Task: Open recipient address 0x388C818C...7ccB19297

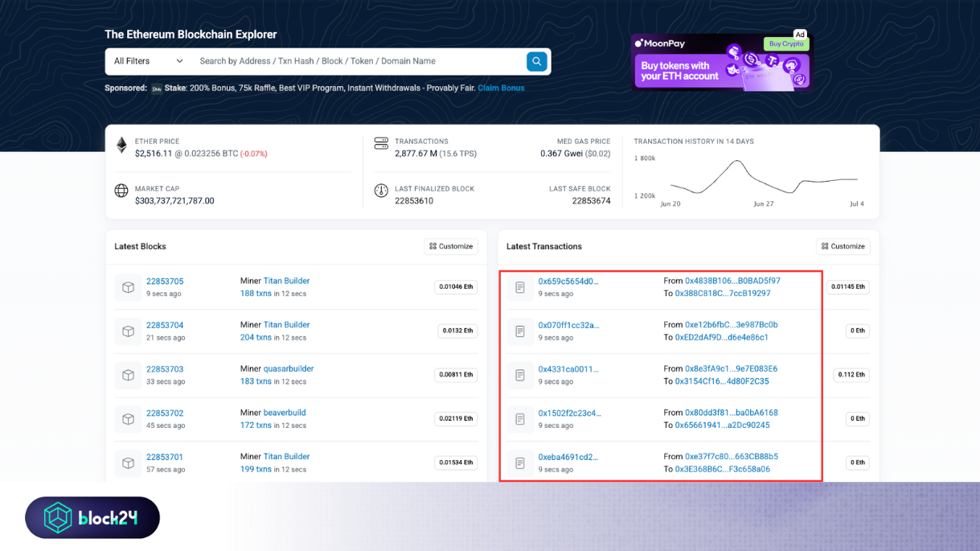Action: [x=723, y=294]
